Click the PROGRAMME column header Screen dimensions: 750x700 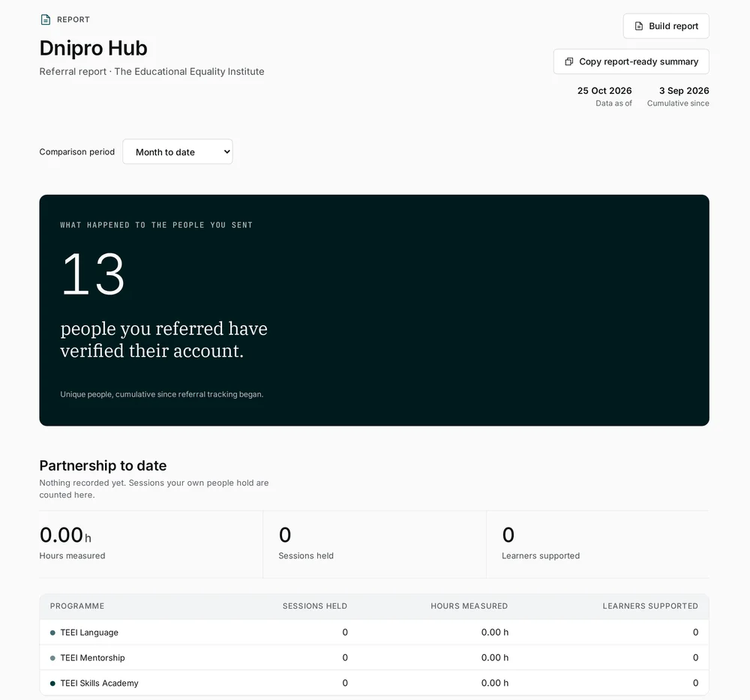[x=77, y=606]
